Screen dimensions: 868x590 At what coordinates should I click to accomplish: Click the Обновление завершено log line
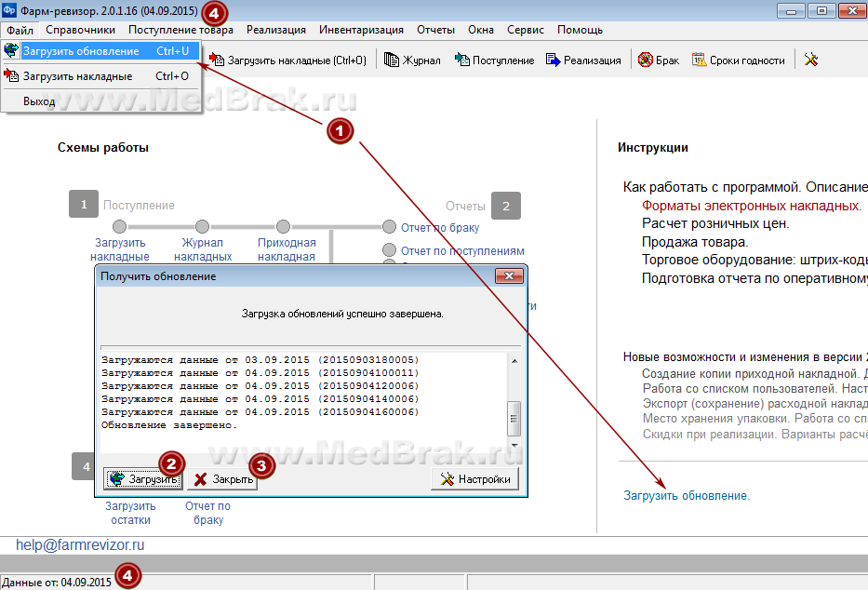tap(169, 425)
